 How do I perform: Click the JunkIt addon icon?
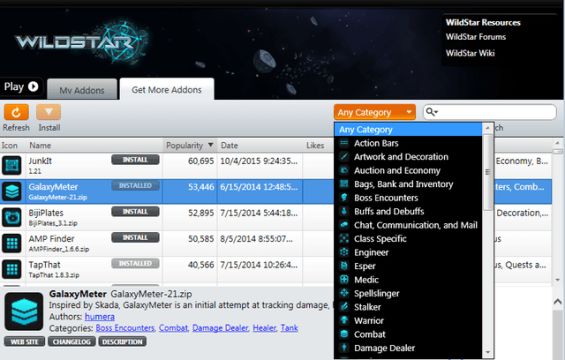(x=12, y=165)
